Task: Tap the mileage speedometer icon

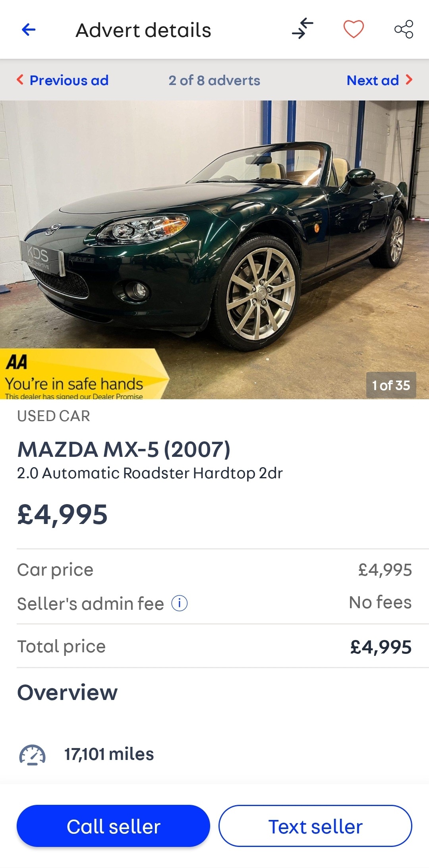Action: coord(32,755)
